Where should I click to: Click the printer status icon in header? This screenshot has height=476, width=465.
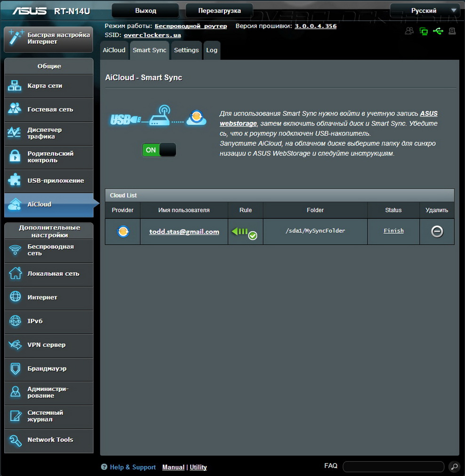452,32
